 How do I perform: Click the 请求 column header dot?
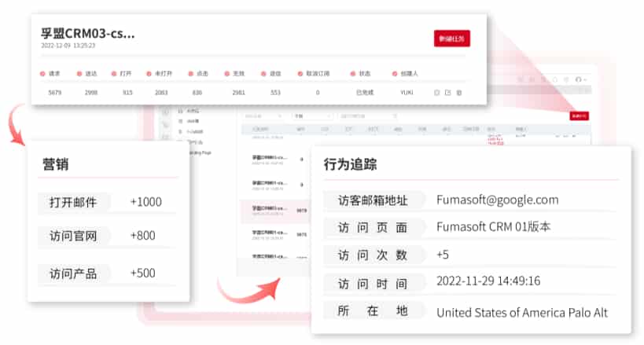coord(42,74)
